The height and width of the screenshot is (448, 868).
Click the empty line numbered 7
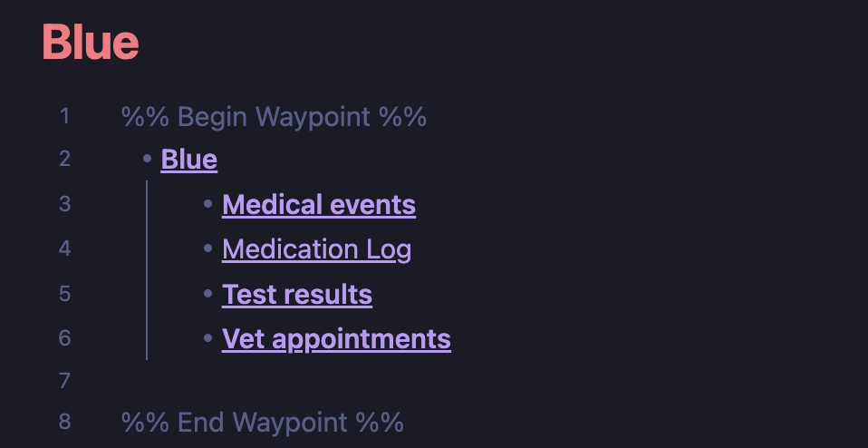388,381
